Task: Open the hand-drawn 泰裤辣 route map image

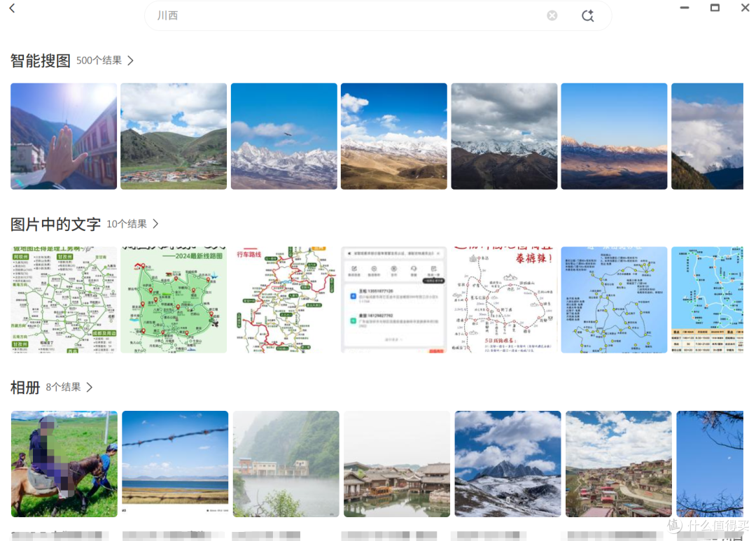Action: point(504,300)
